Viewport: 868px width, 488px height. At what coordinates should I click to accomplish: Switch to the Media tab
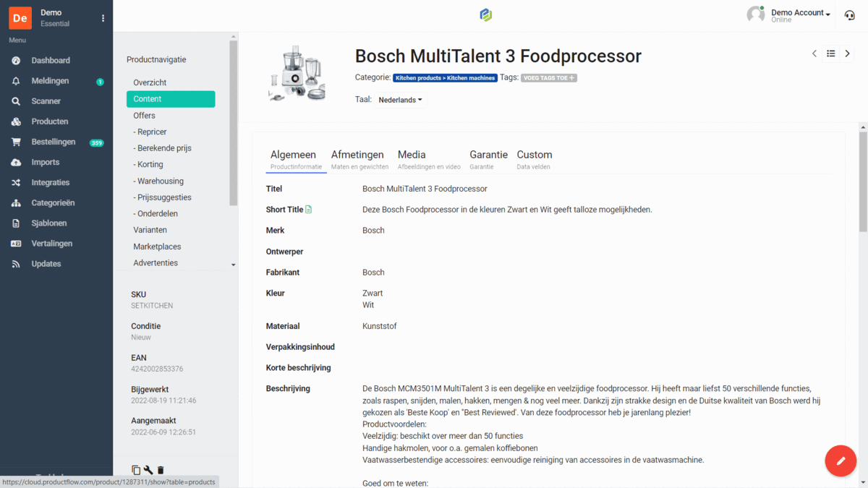tap(412, 159)
